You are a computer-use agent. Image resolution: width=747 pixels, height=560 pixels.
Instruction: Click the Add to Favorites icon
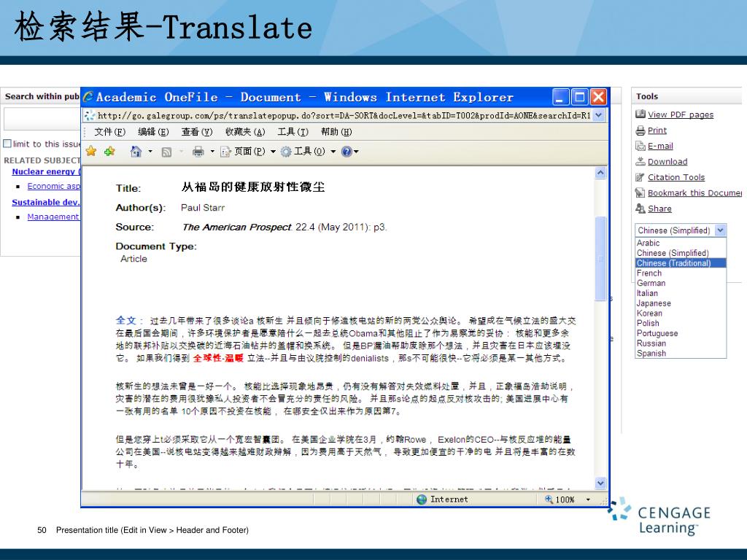coord(109,152)
